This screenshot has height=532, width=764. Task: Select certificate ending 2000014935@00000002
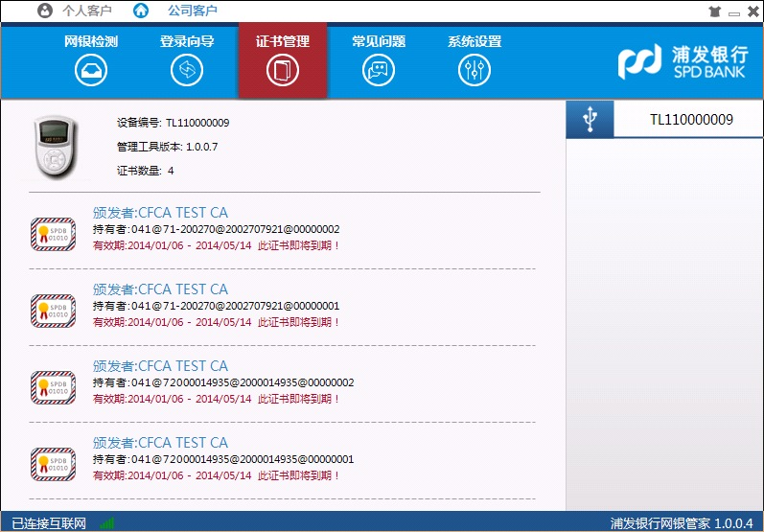click(x=222, y=382)
